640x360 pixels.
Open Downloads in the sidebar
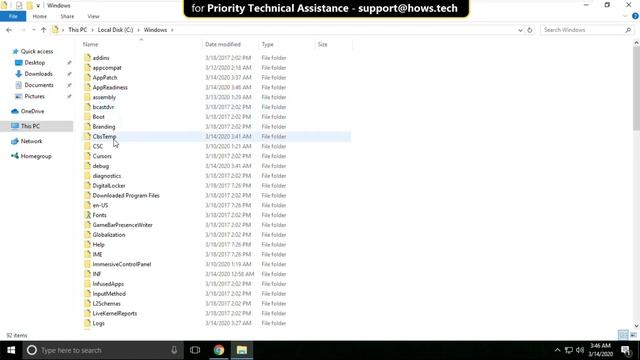[38, 74]
